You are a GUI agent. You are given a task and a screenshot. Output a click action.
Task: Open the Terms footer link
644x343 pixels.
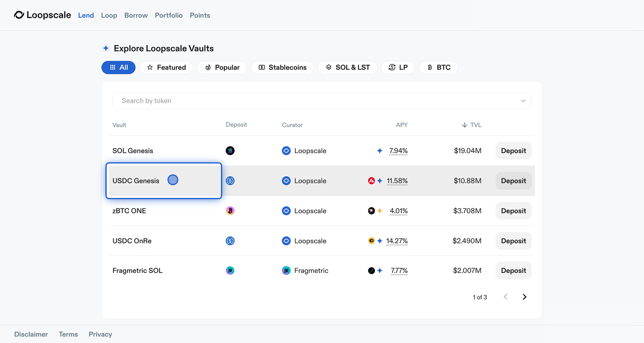tap(68, 334)
